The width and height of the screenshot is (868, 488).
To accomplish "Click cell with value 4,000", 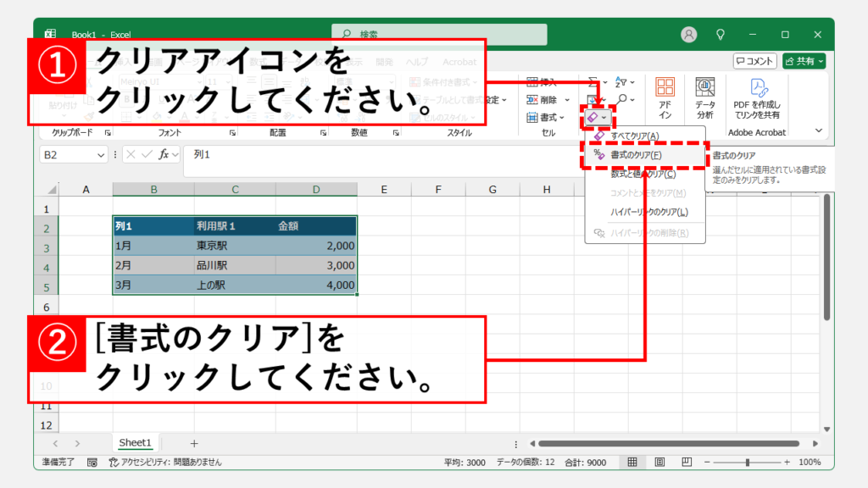I will [x=316, y=285].
